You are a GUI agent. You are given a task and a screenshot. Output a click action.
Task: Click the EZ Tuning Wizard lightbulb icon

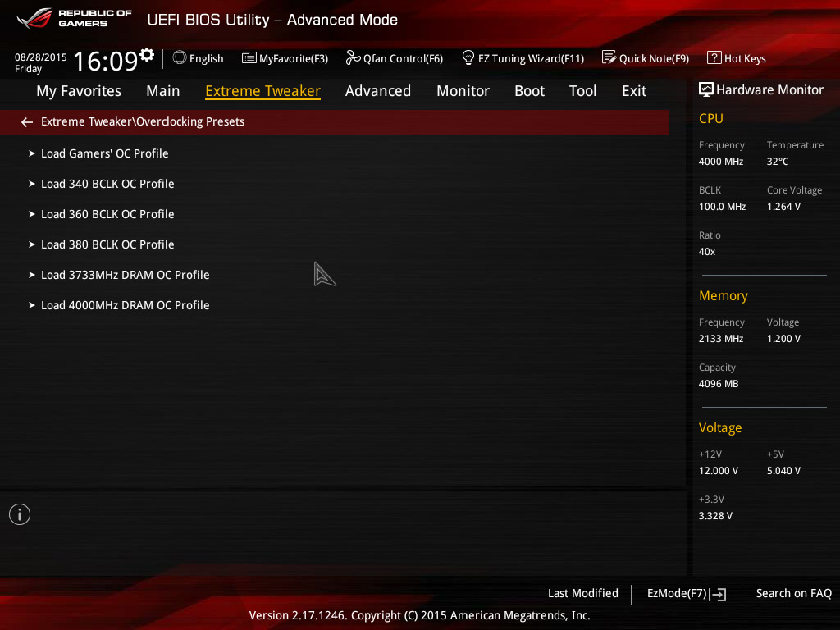[468, 57]
